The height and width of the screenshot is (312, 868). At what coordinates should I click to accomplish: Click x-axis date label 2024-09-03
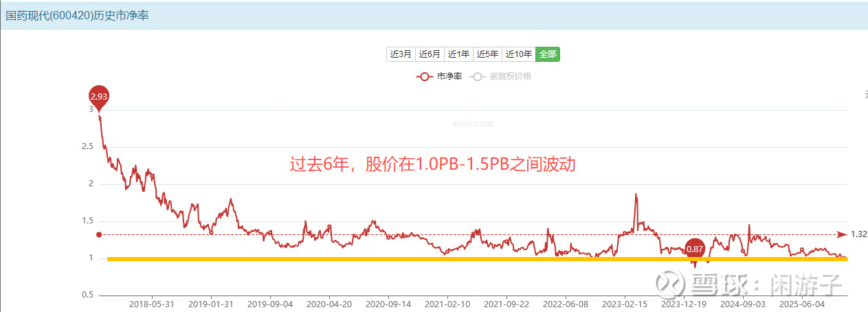pyautogui.click(x=743, y=303)
